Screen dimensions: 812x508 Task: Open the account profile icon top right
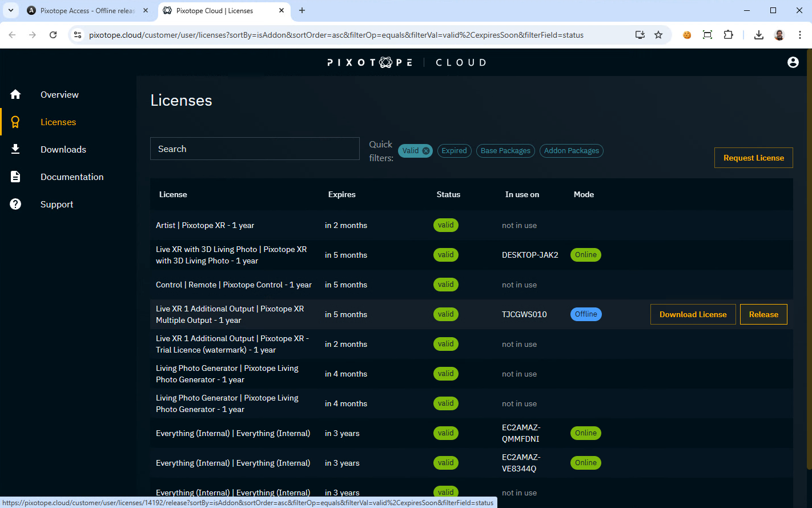click(793, 63)
